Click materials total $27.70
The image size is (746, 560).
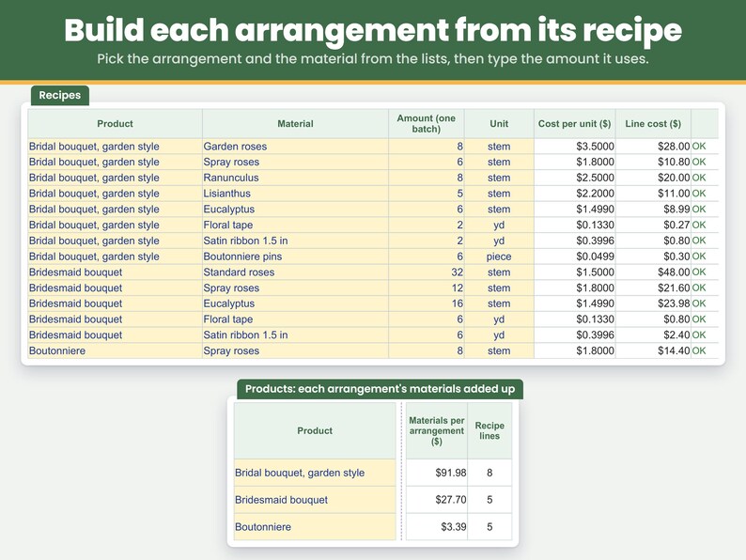pyautogui.click(x=437, y=500)
